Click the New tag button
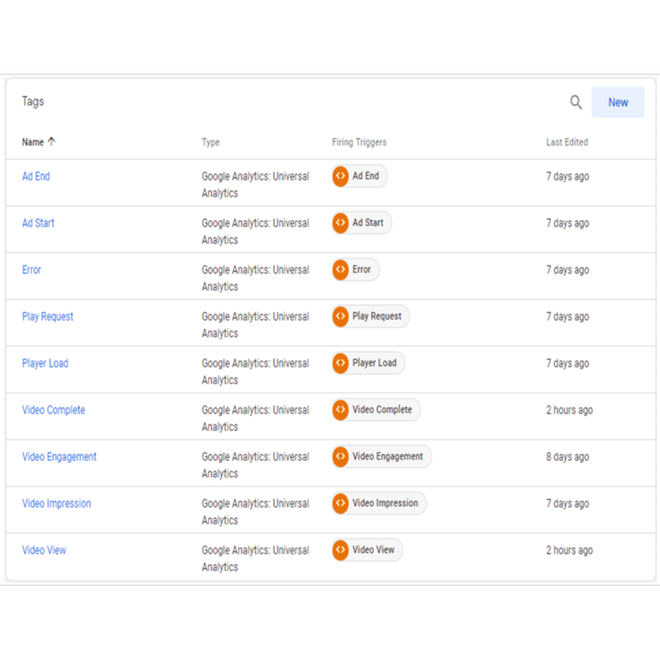This screenshot has height=660, width=660. (617, 102)
